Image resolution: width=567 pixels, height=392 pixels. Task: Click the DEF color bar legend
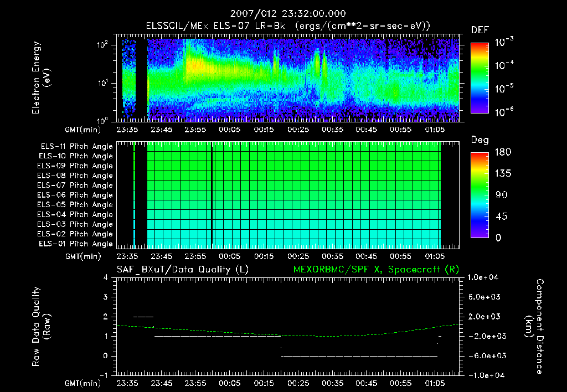480,78
